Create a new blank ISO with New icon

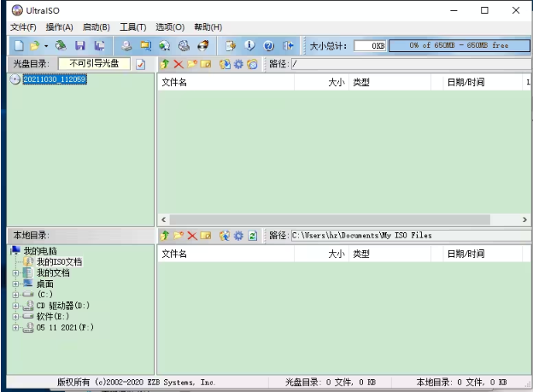coord(19,45)
